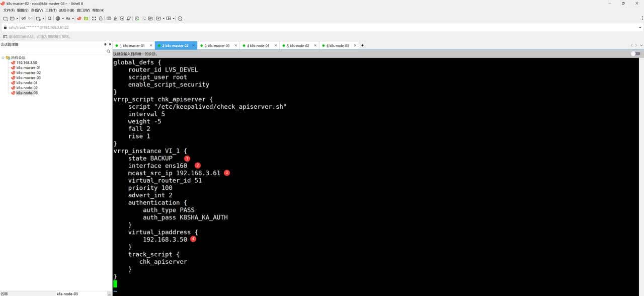Click the tiling layout icon on the toolbar
Screen dimensions: 644x296
coord(169,18)
